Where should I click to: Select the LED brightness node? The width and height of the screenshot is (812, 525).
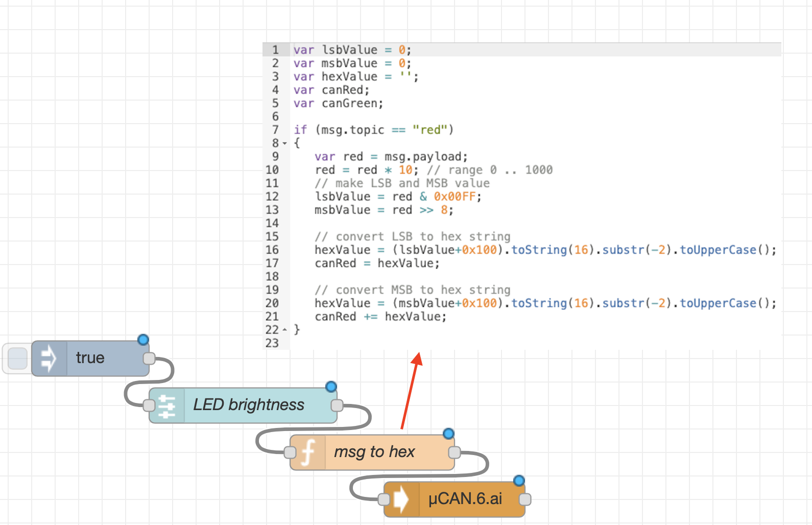click(243, 405)
